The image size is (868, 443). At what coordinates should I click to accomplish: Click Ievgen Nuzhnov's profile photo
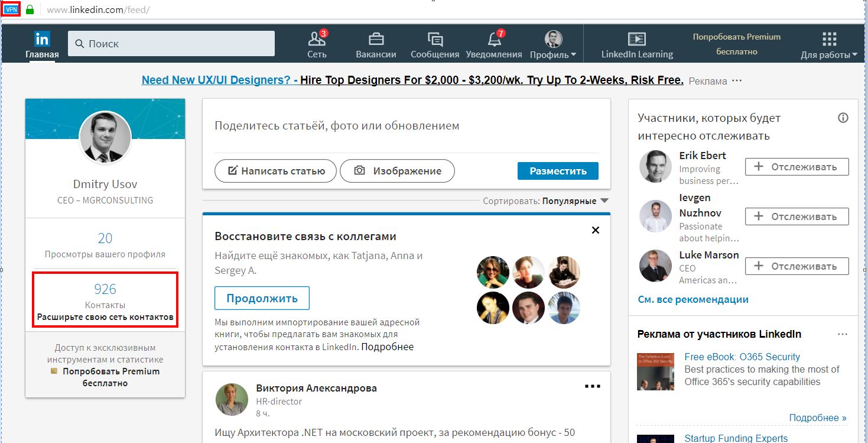coord(656,216)
